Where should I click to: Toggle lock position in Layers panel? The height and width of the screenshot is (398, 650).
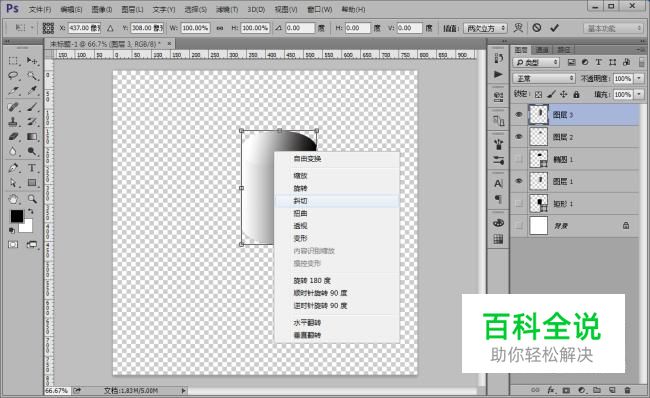coord(563,95)
